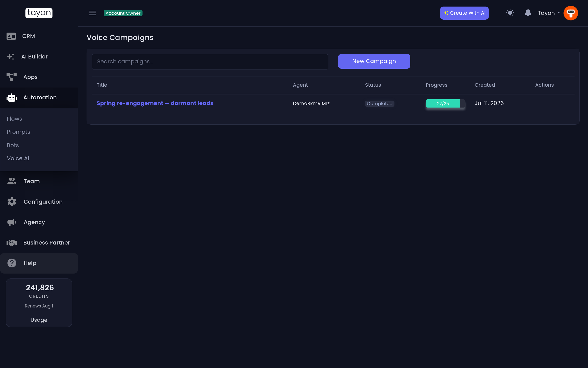Click the orange user avatar
588x368 pixels.
click(x=570, y=13)
